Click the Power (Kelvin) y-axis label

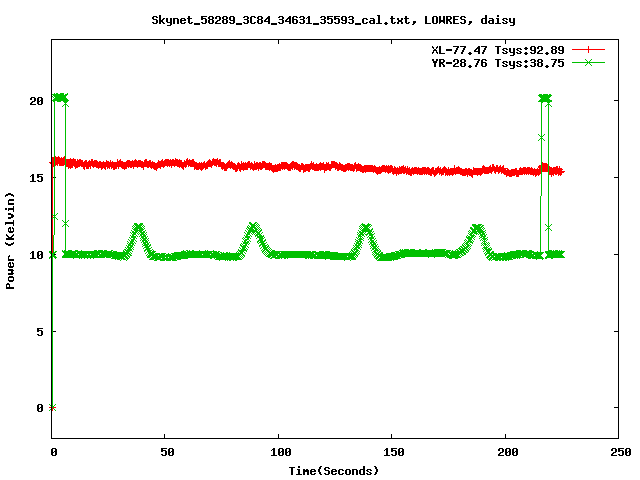(x=10, y=241)
